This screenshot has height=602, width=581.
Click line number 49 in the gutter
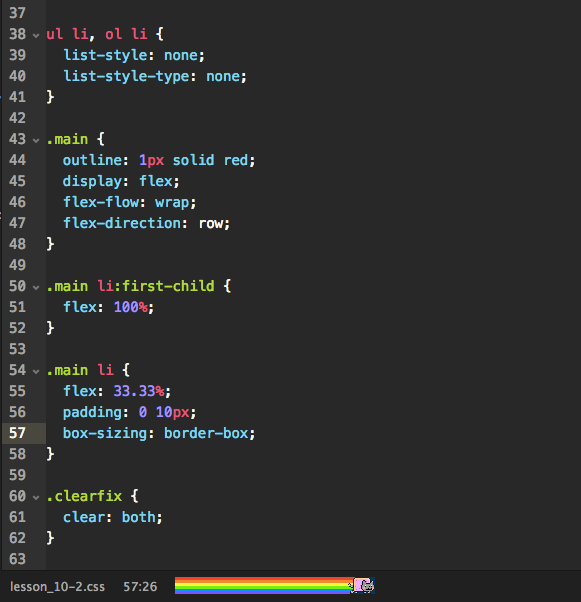(18, 265)
